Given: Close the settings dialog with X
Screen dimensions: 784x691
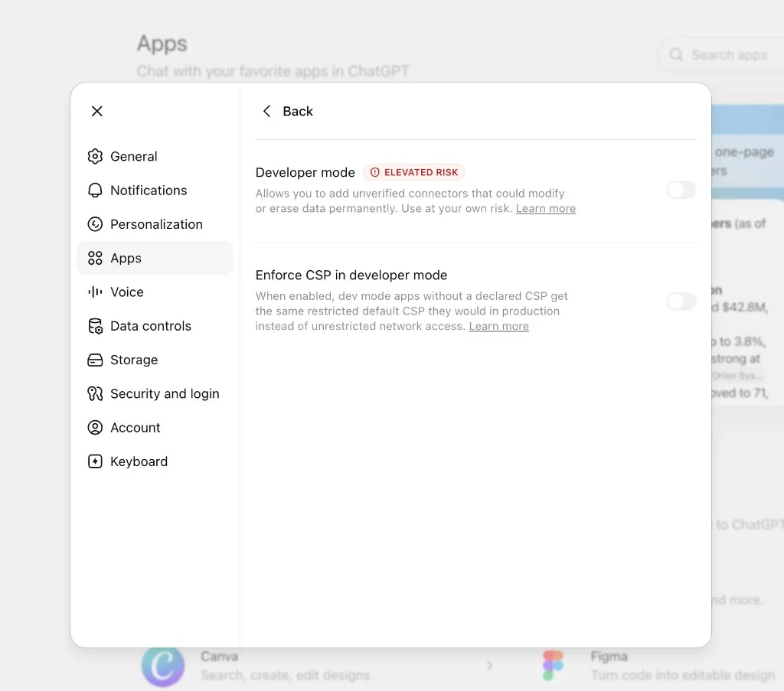Looking at the screenshot, I should click(97, 111).
